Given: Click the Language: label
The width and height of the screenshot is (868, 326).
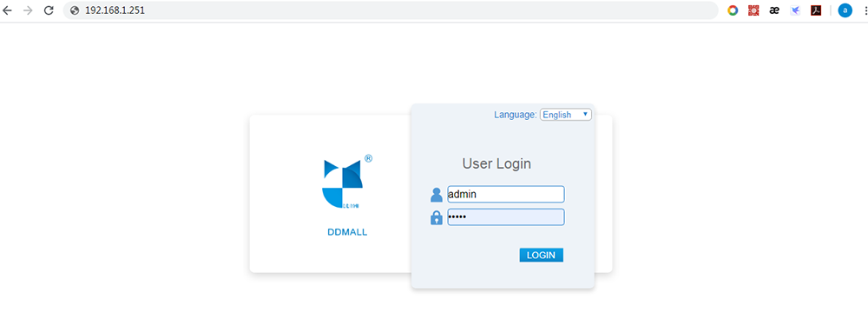Looking at the screenshot, I should tap(516, 115).
